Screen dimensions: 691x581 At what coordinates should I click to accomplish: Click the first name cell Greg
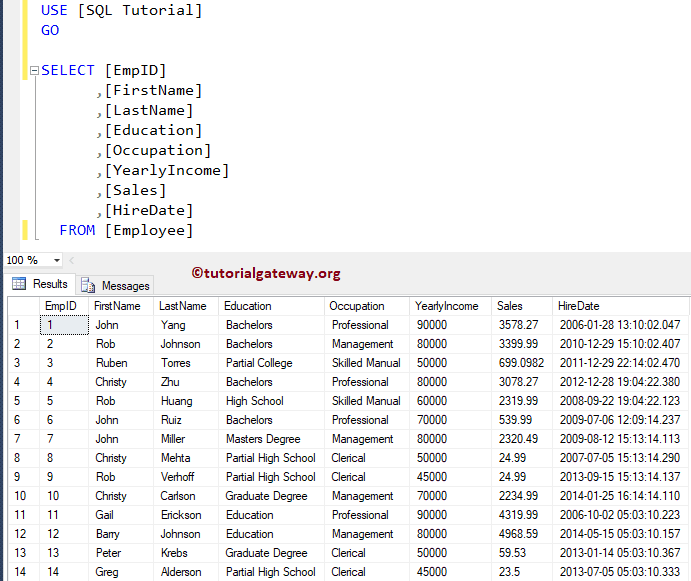point(121,572)
